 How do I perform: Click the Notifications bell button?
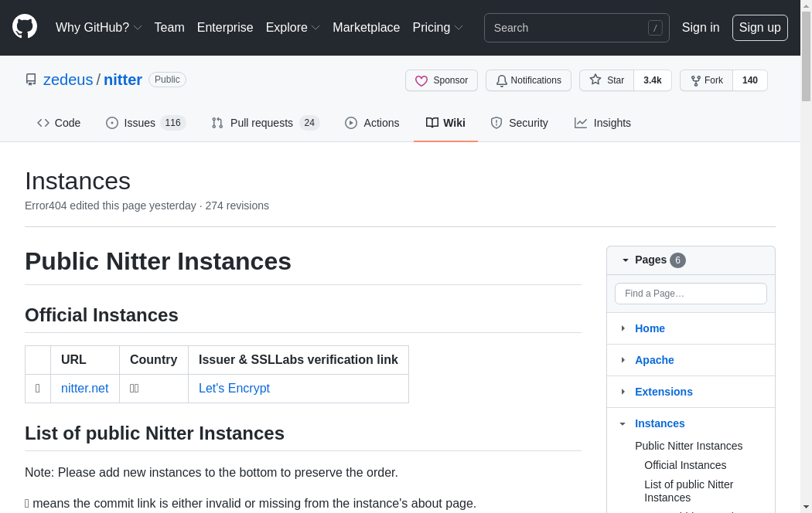[528, 80]
